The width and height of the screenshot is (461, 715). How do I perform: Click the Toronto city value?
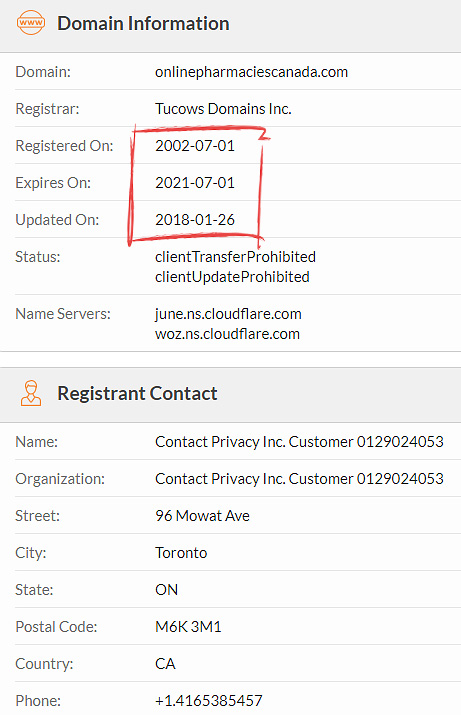[x=181, y=553]
